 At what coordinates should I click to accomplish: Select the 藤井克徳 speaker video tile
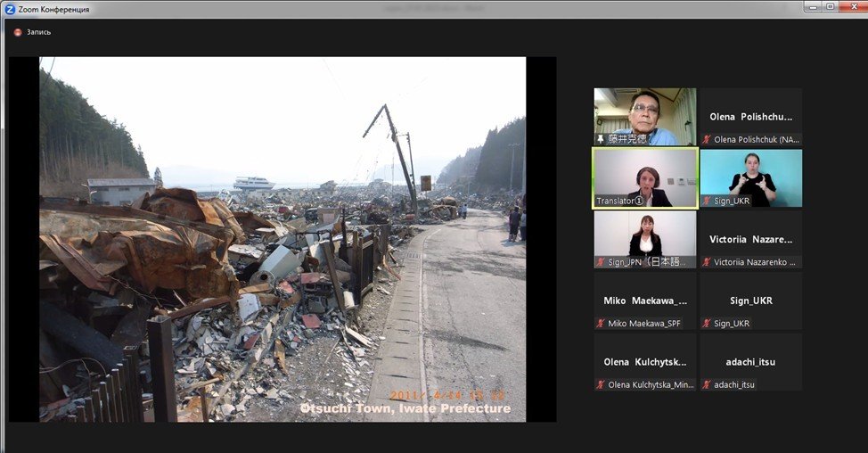point(645,114)
